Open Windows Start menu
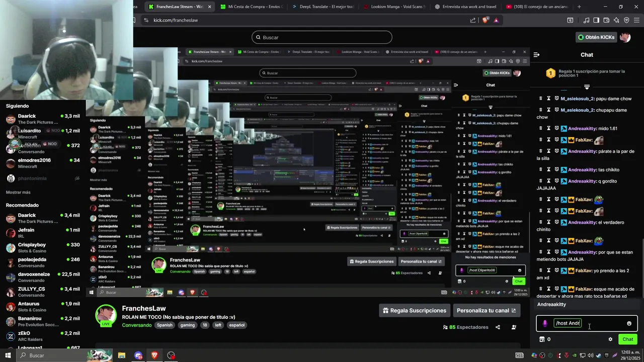 click(8, 355)
